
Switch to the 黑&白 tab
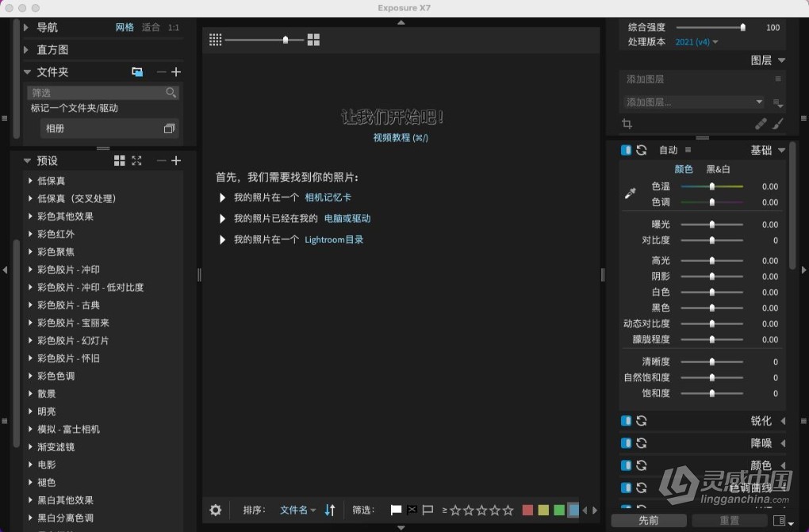point(719,169)
